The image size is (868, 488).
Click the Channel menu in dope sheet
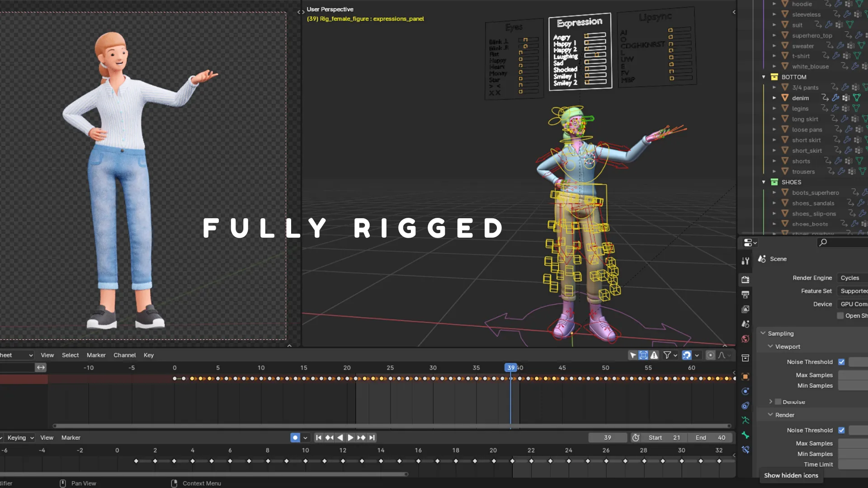[x=125, y=355]
